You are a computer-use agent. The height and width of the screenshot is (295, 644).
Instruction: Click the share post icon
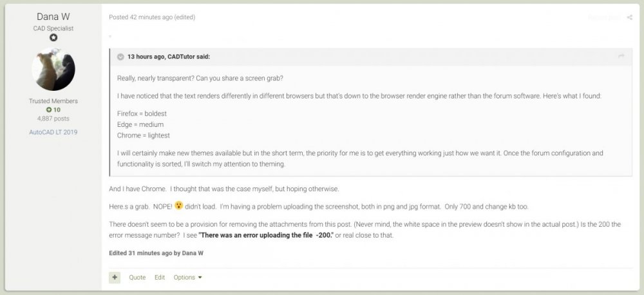[x=629, y=17]
